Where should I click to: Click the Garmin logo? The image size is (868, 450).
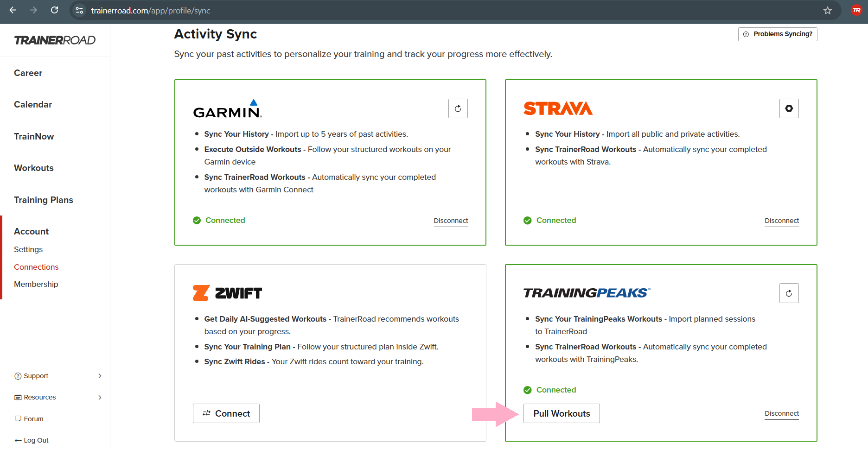tap(227, 109)
